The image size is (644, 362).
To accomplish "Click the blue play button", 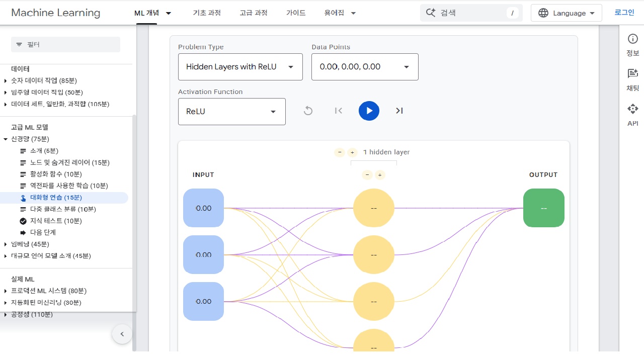I will [369, 111].
